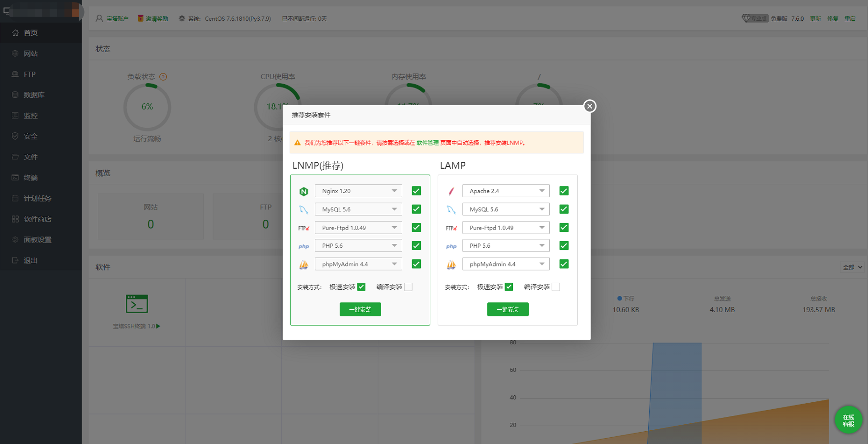868x444 pixels.
Task: Click the php icon in LNMP panel
Action: pos(304,246)
